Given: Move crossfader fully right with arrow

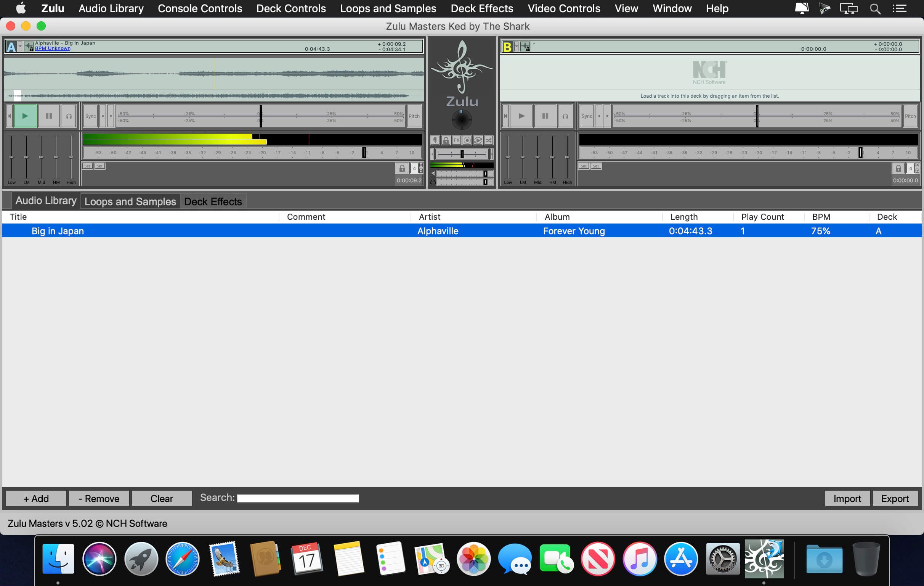Looking at the screenshot, I should pos(492,154).
